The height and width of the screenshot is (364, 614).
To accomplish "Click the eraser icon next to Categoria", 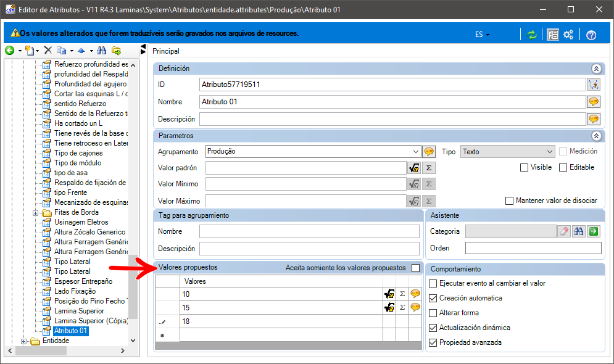I will pos(564,231).
